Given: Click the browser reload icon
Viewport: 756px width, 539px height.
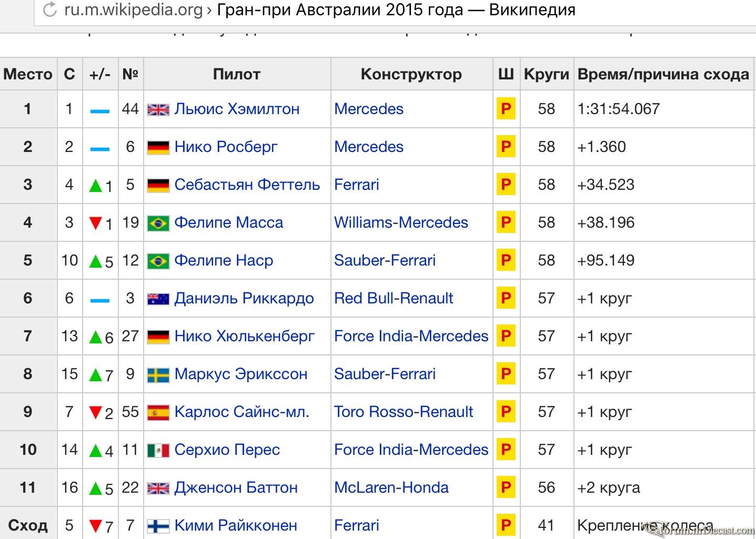Looking at the screenshot, I should pos(50,10).
